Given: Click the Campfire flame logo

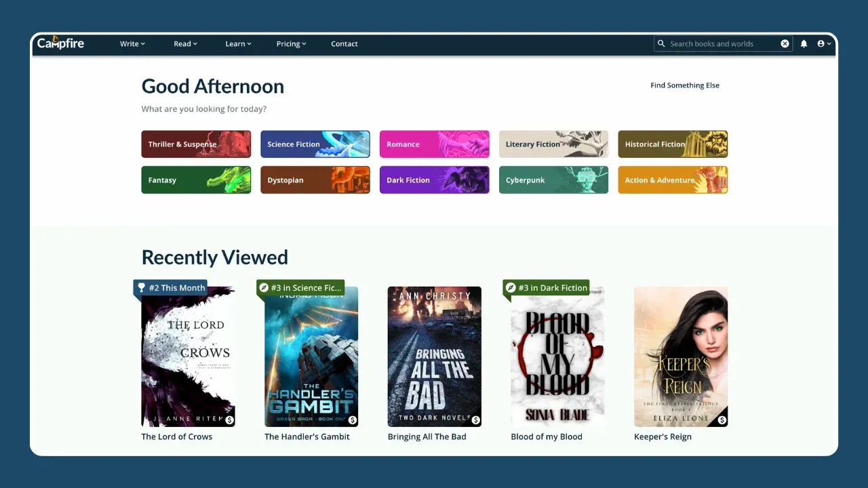Looking at the screenshot, I should pos(56,40).
